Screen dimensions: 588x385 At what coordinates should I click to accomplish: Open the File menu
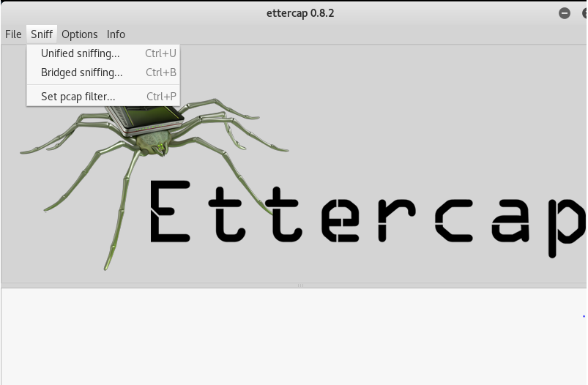[x=13, y=34]
